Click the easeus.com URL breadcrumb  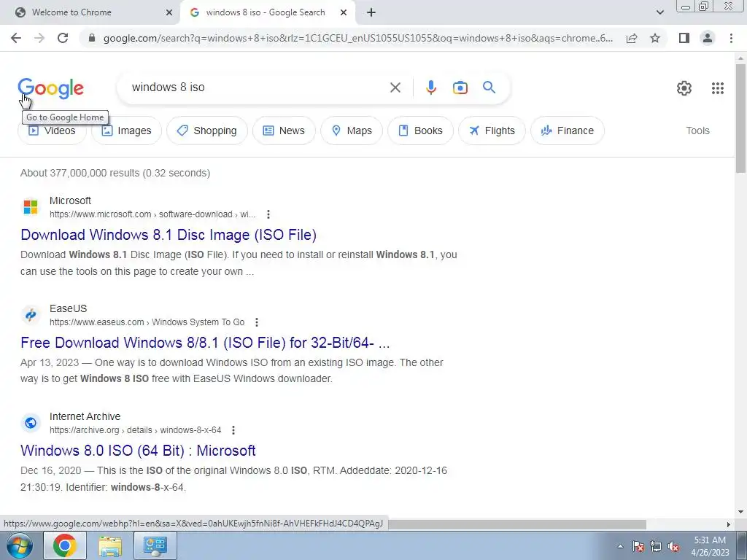tap(147, 322)
